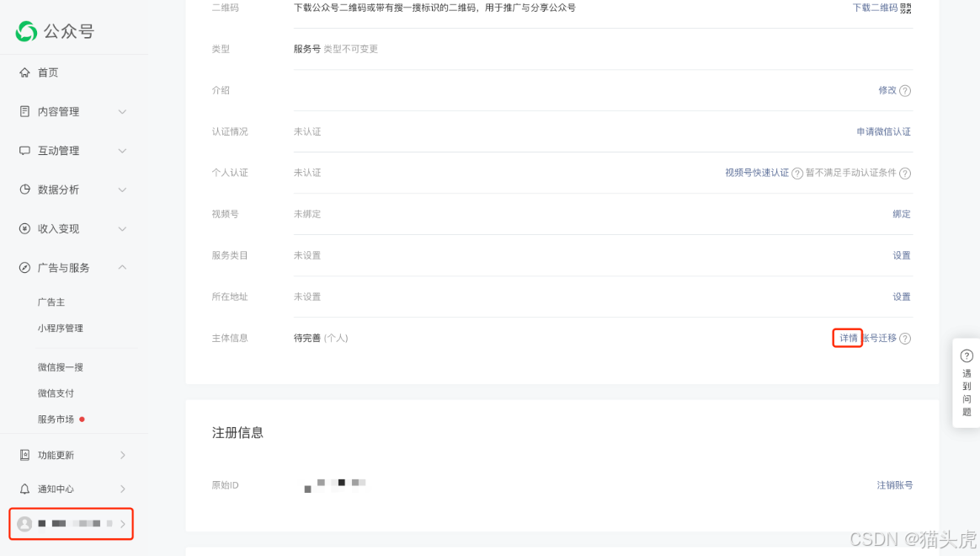Click help icon after 视频号快速认证
The width and height of the screenshot is (980, 556).
796,174
